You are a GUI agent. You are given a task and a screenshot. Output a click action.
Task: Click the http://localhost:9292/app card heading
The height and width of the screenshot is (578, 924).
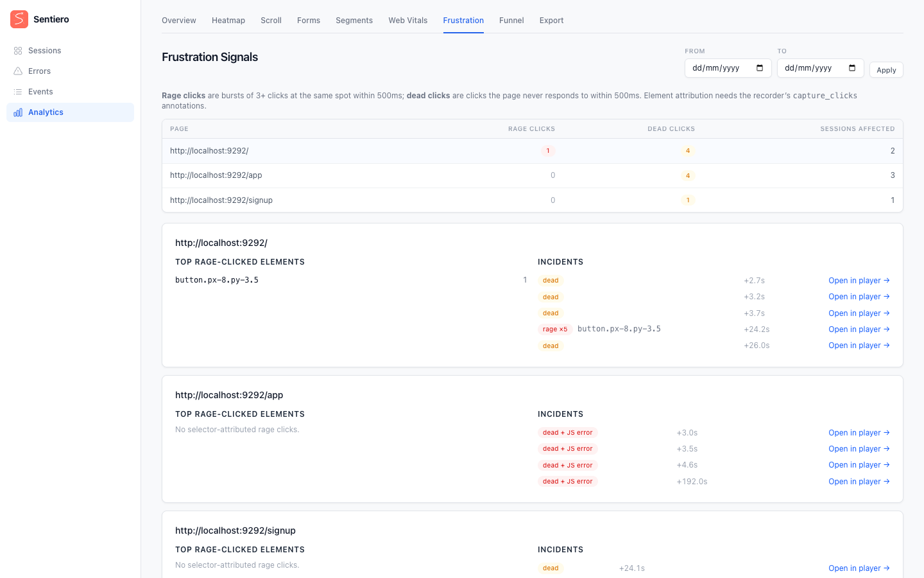229,395
